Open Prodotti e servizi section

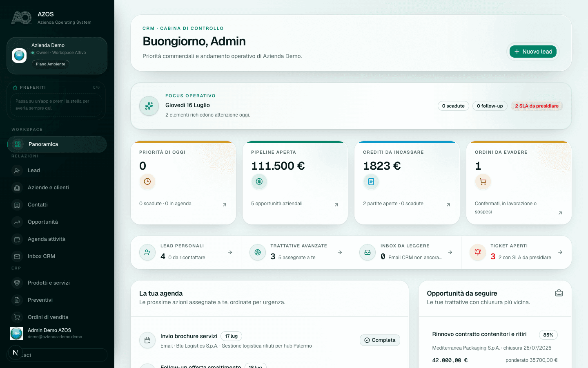coord(57,283)
